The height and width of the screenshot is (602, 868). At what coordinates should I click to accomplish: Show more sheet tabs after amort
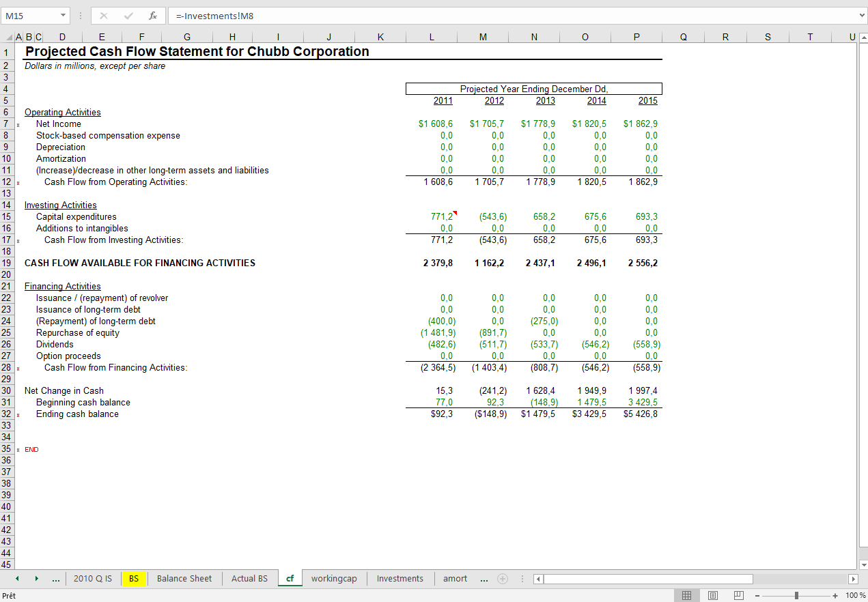[484, 579]
